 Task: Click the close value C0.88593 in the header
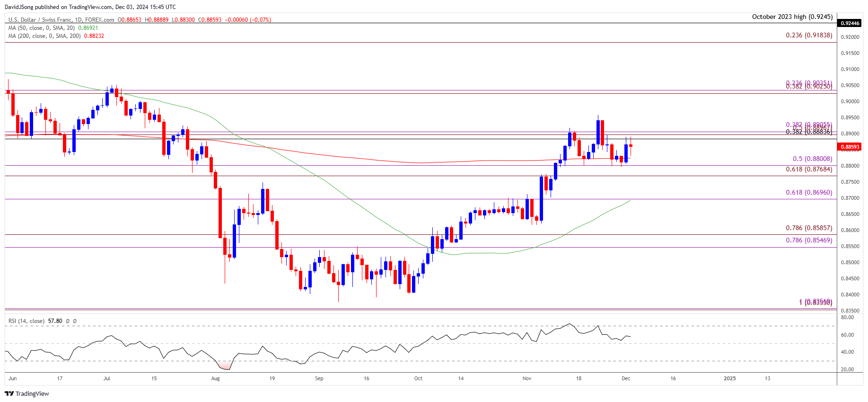pyautogui.click(x=210, y=20)
